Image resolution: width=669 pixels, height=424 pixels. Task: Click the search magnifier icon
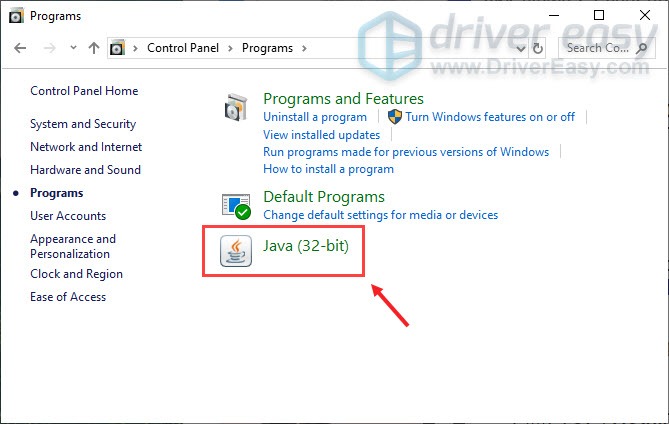click(641, 49)
